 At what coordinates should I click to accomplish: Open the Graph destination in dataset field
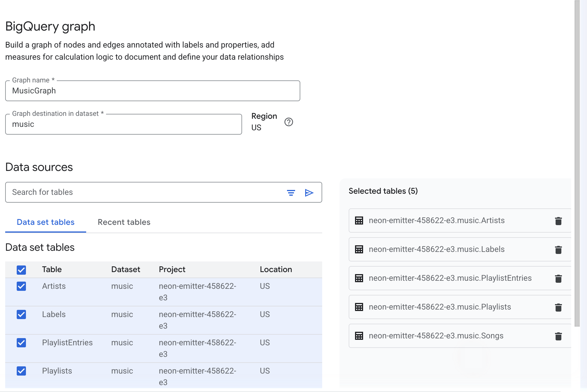[x=123, y=124]
